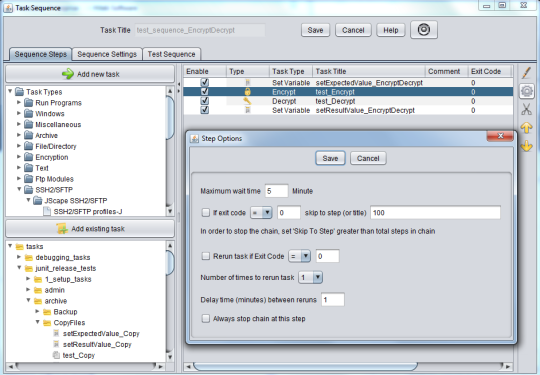This screenshot has height=375, width=540.
Task: Open Number of times to rerun dropdown
Action: point(310,277)
